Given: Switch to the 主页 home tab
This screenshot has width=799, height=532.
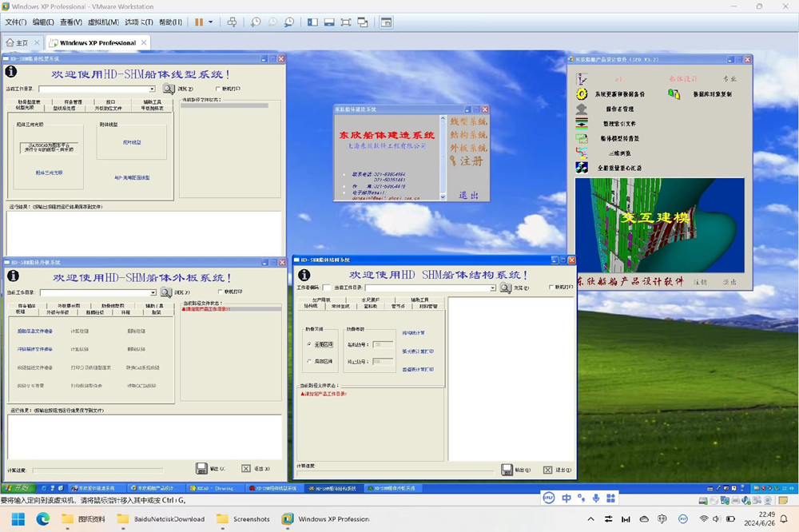Looking at the screenshot, I should click(x=22, y=43).
